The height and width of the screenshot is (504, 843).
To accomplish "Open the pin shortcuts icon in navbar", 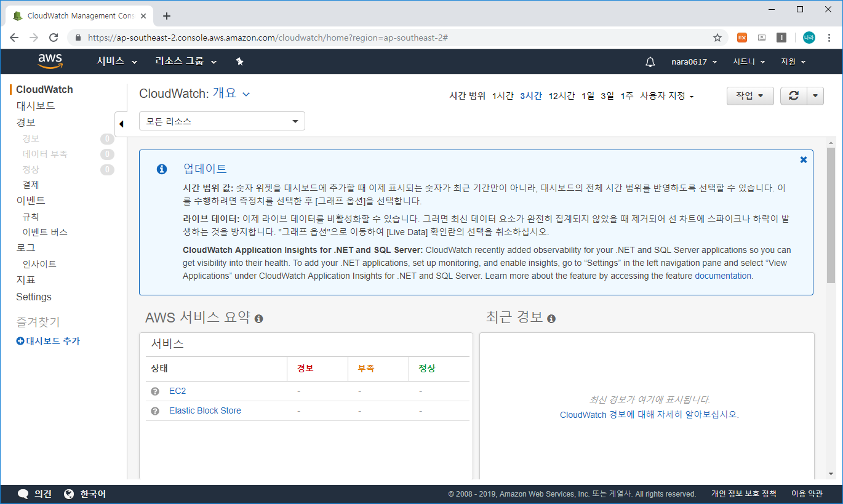I will tap(240, 62).
